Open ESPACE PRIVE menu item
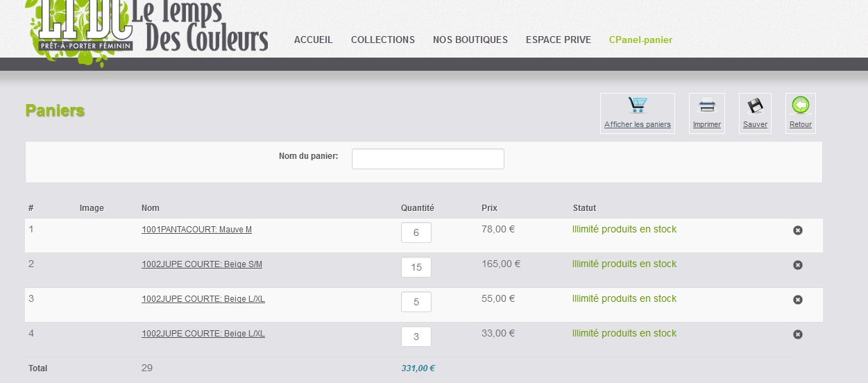 tap(559, 40)
